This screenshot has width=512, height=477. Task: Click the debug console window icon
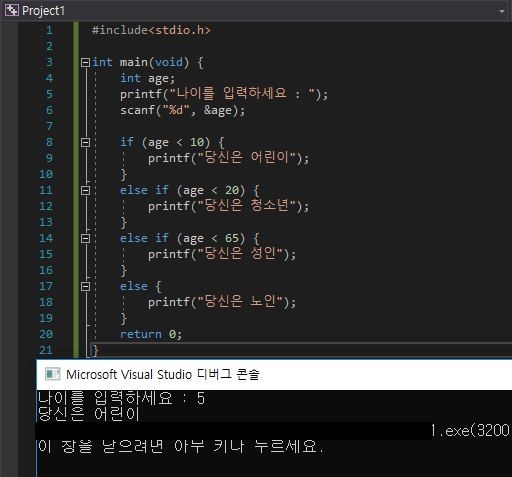(x=52, y=374)
